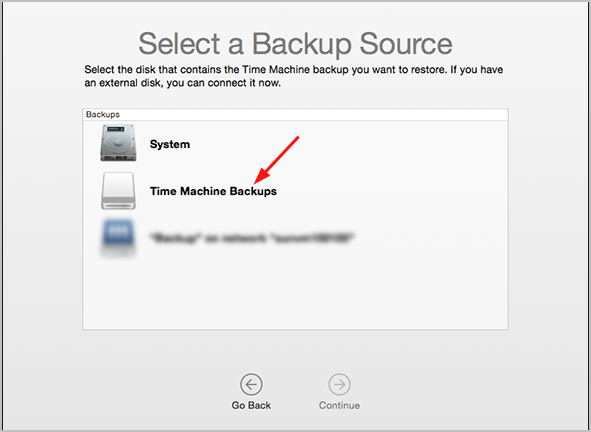The height and width of the screenshot is (432, 591).
Task: Choose the blurred network backup disk icon
Action: 118,237
